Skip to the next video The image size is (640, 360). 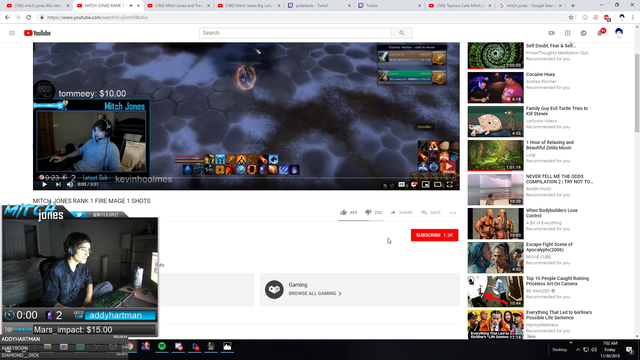[58, 184]
